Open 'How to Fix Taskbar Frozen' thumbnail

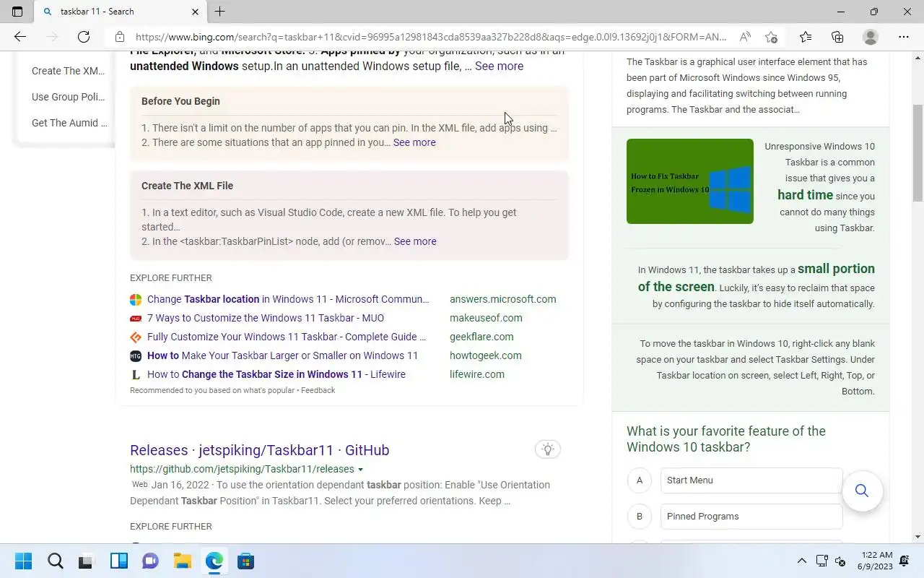tap(690, 181)
